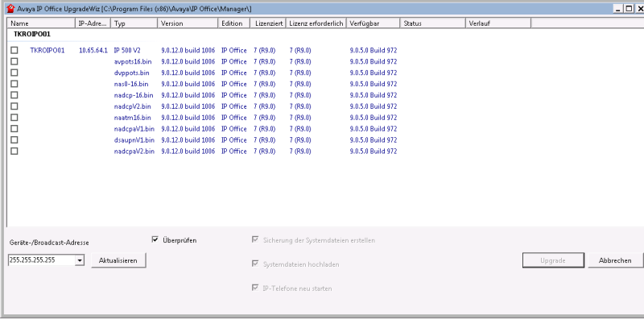Toggle Systemdateien hochladen checkbox
Viewport: 644px width, 320px height.
tap(255, 264)
